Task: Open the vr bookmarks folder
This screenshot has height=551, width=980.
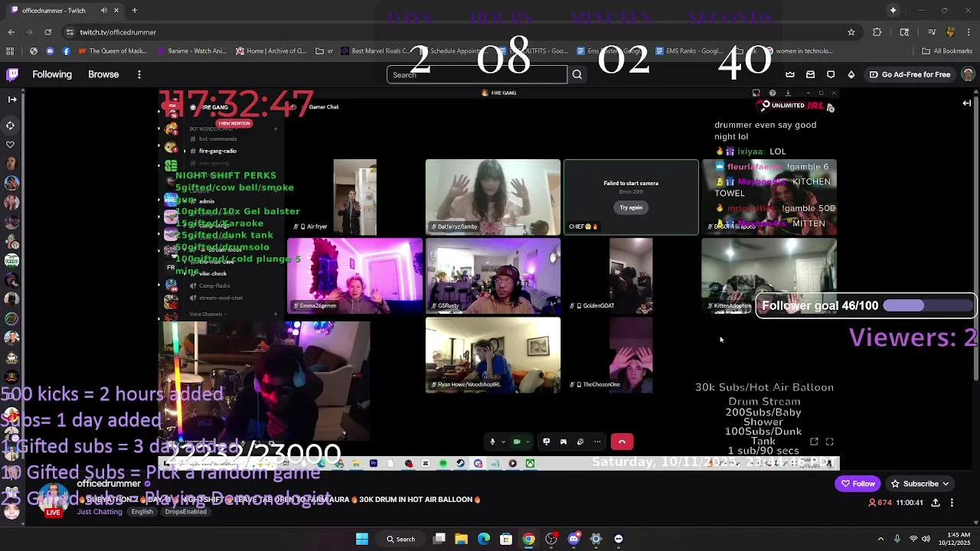Action: [x=325, y=51]
